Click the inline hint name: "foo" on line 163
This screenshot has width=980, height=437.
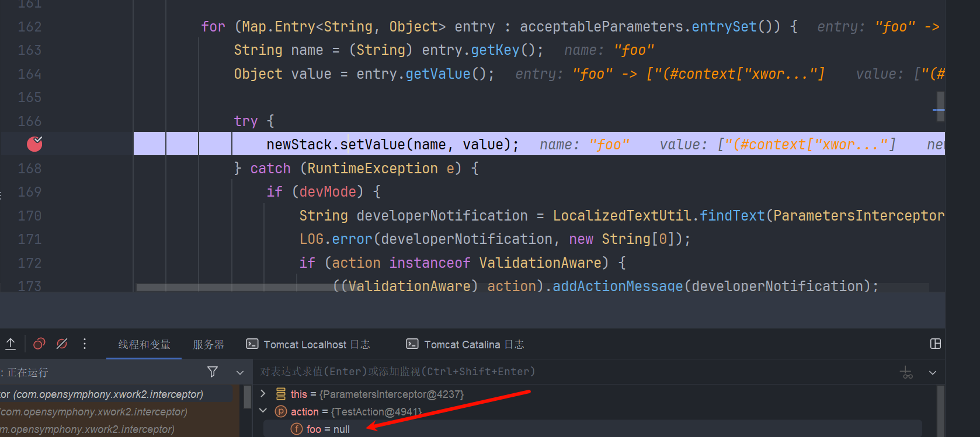[609, 50]
